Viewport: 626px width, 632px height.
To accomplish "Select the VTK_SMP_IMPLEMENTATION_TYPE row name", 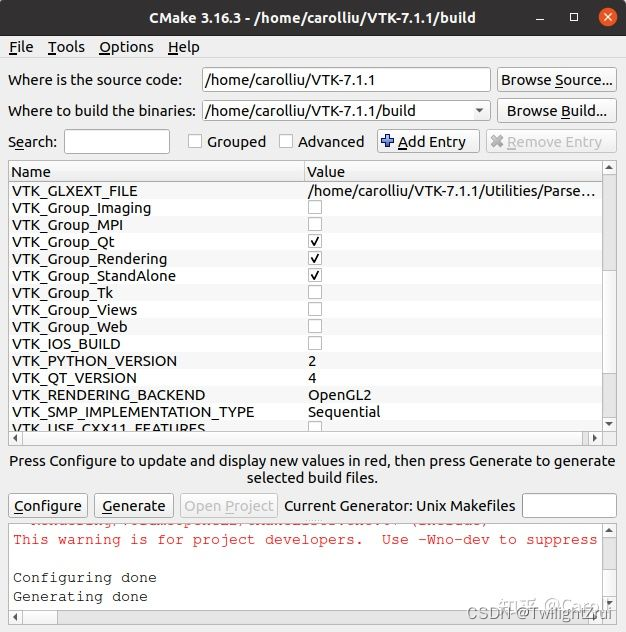I will pyautogui.click(x=133, y=412).
